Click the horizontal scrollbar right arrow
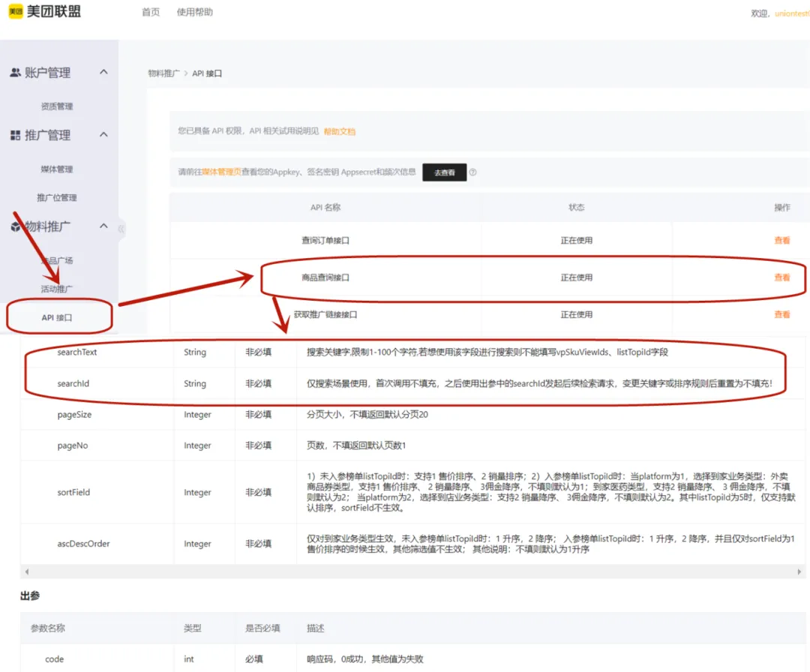 pos(799,571)
